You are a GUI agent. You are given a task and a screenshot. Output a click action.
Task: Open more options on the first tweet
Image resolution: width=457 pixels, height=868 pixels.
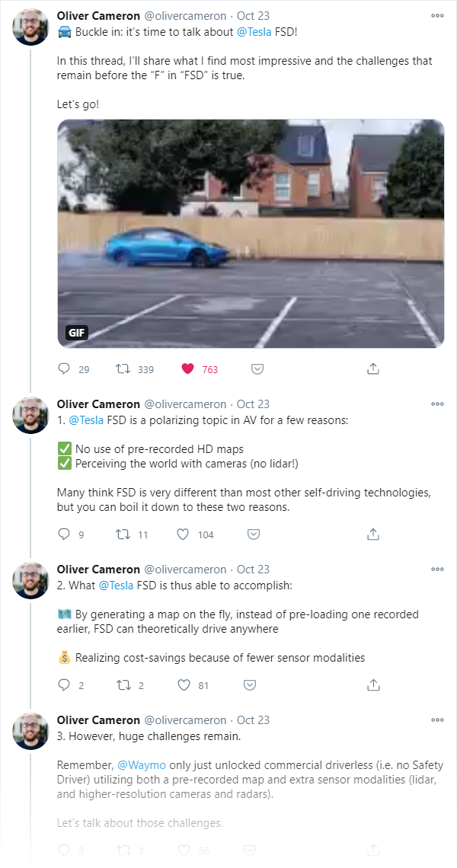click(x=438, y=16)
